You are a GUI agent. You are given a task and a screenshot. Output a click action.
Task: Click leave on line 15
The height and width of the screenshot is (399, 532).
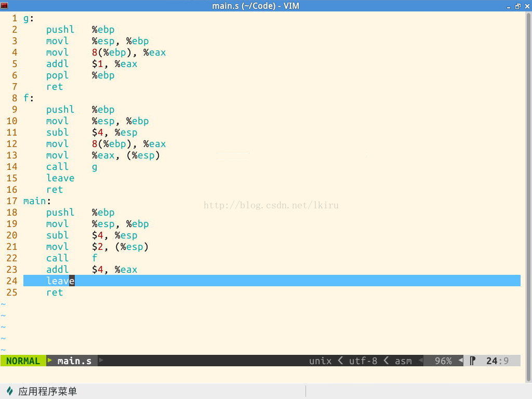pos(60,178)
